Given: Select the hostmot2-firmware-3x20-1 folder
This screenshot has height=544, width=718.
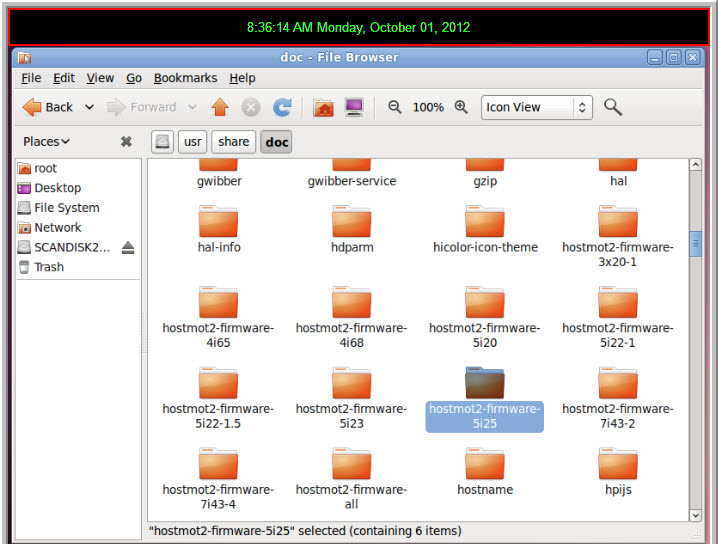Looking at the screenshot, I should click(x=618, y=237).
